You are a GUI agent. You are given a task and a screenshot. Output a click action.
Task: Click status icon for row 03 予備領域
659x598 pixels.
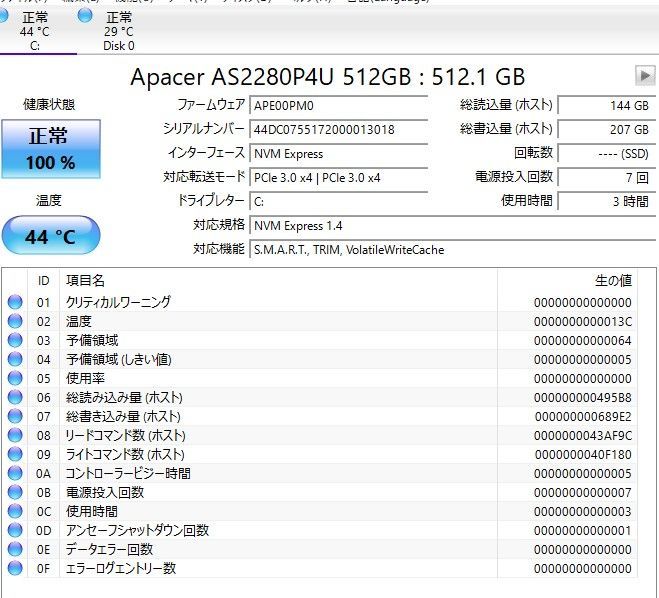coord(15,340)
